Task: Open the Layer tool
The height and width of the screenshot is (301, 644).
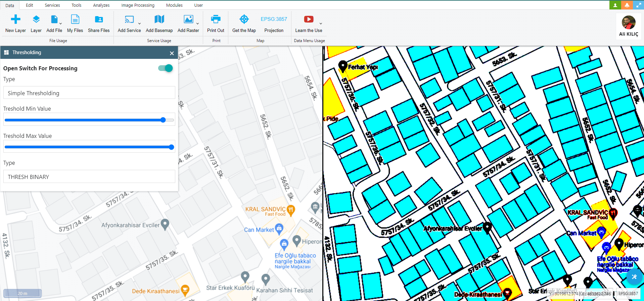Action: [x=36, y=24]
